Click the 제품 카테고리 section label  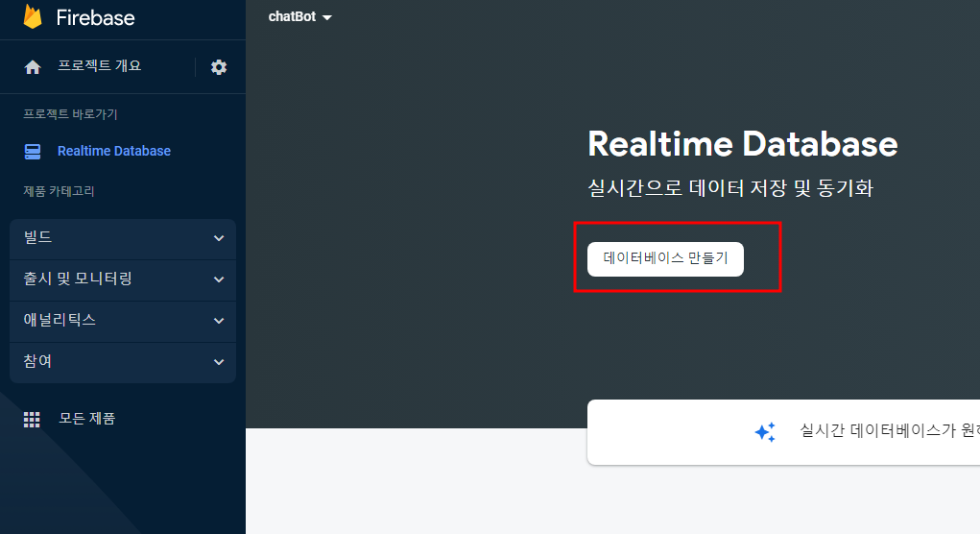click(x=59, y=191)
